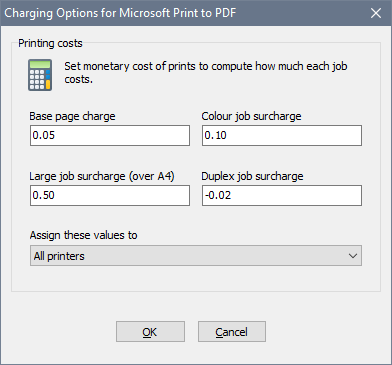Viewport: 392px width, 365px height.
Task: Click the Assign these values to label
Action: [x=84, y=235]
